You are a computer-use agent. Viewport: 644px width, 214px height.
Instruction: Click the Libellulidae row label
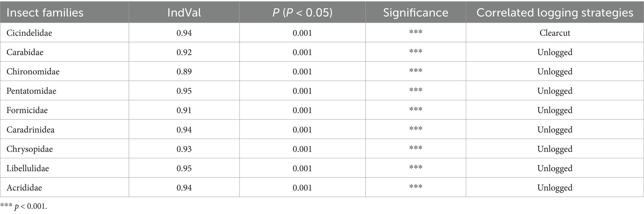[x=28, y=168]
